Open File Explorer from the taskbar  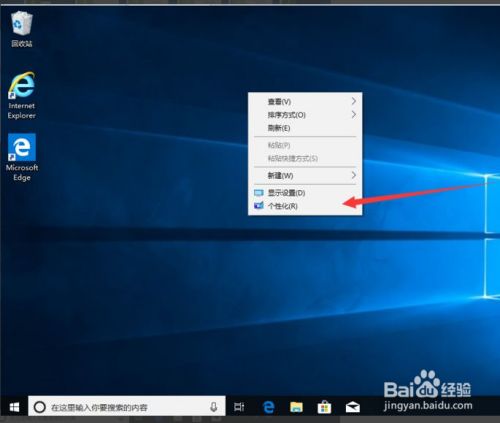click(296, 407)
